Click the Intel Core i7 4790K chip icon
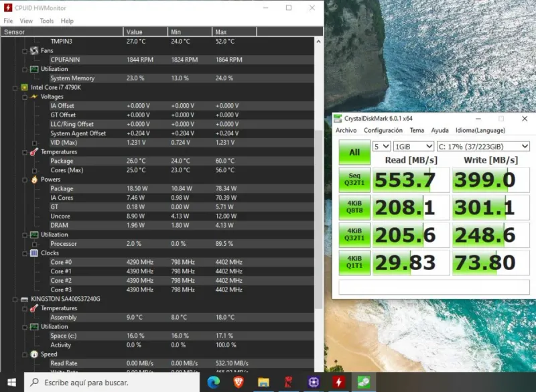 coord(24,88)
